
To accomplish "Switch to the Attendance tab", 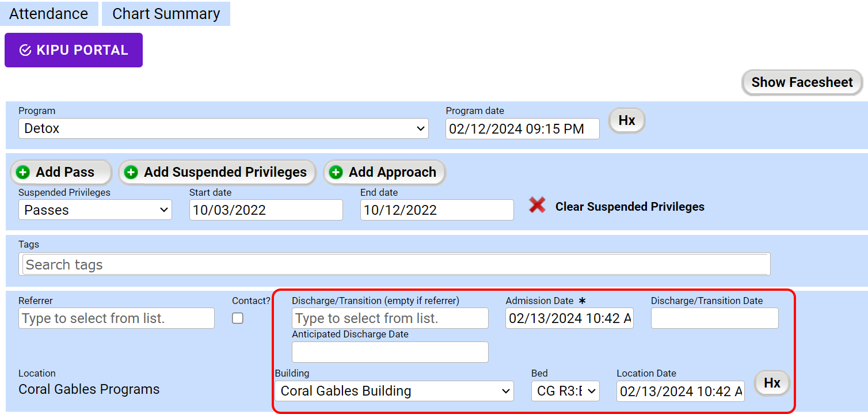I will [49, 14].
